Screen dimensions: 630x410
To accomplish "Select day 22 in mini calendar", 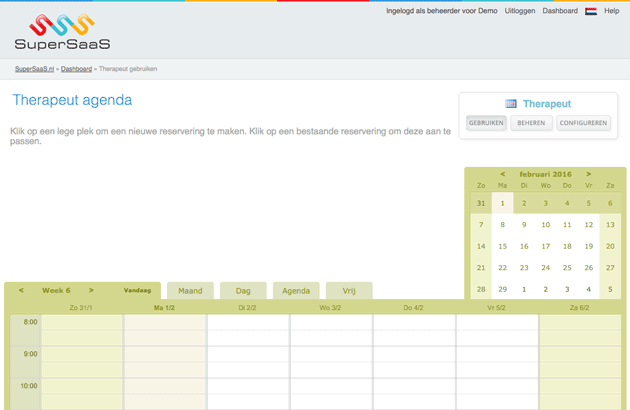I will click(x=502, y=268).
